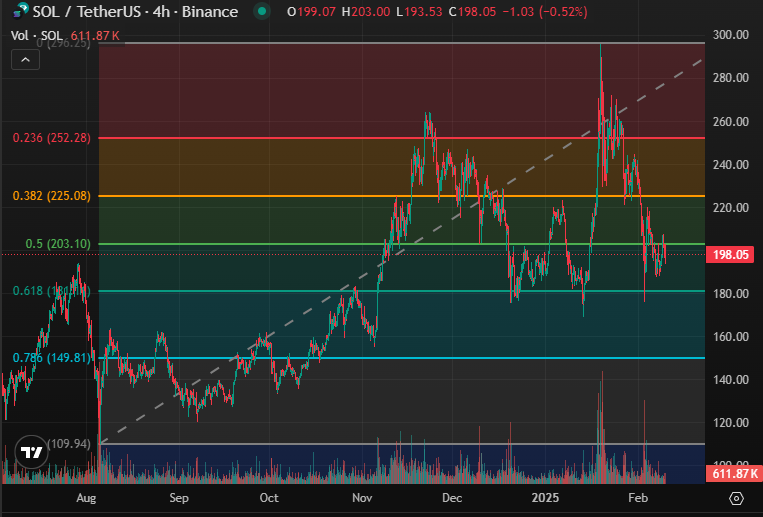Click the Sep label on time axis
This screenshot has width=763, height=517.
179,498
